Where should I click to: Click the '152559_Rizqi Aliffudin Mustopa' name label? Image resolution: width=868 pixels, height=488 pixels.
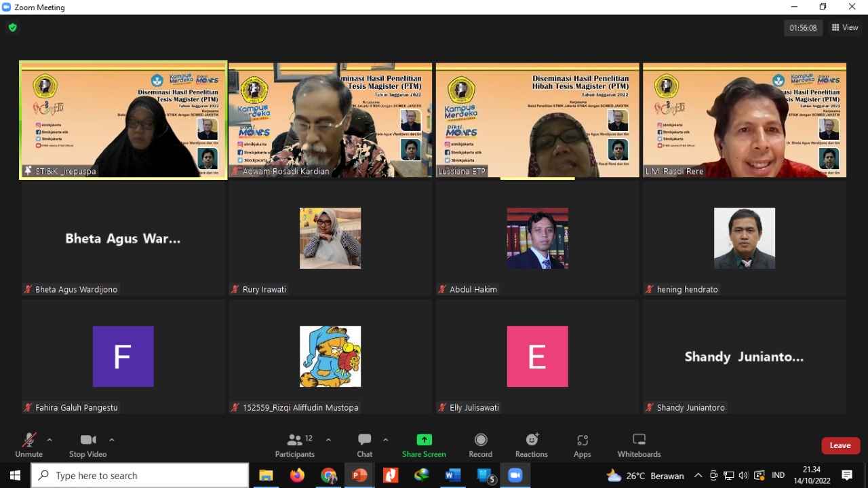pos(300,407)
